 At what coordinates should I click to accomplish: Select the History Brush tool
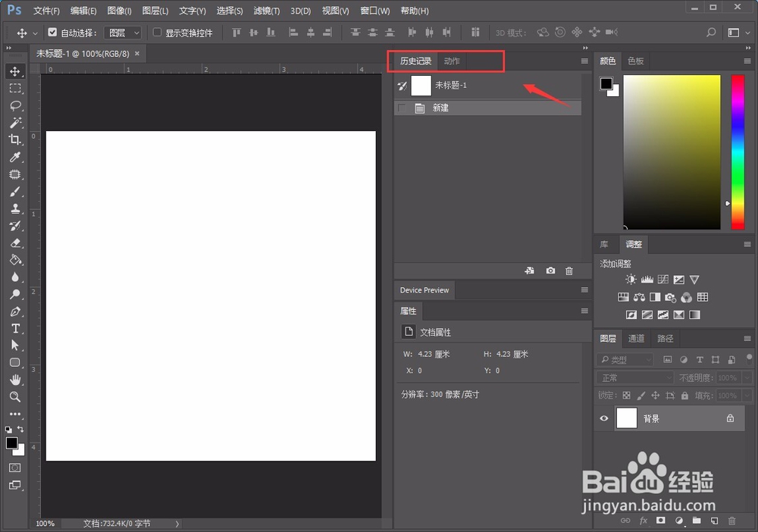click(x=15, y=226)
